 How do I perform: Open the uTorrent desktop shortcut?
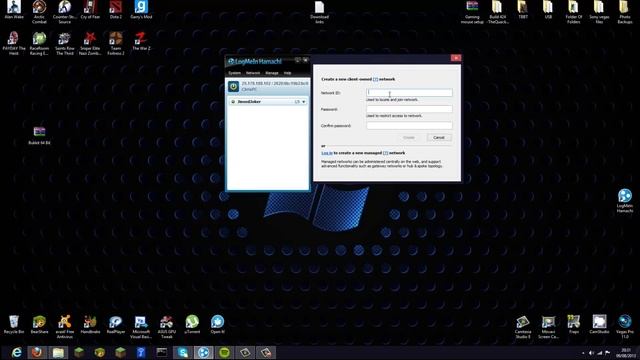click(192, 324)
